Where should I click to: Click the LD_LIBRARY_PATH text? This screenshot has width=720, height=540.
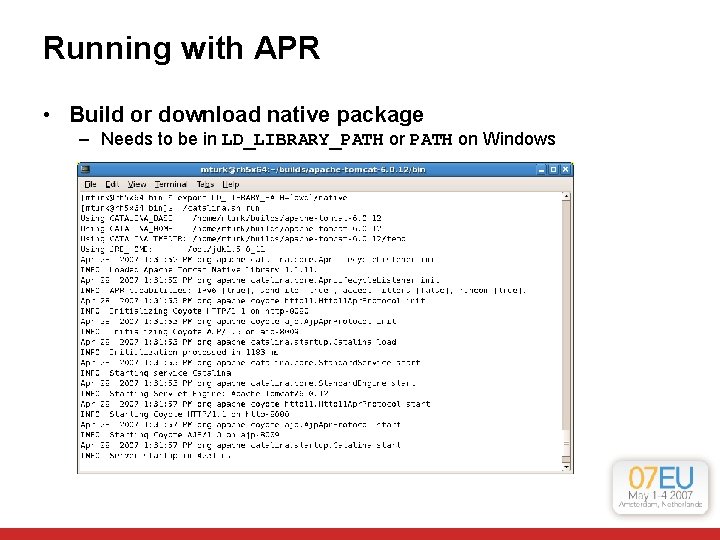pos(302,139)
